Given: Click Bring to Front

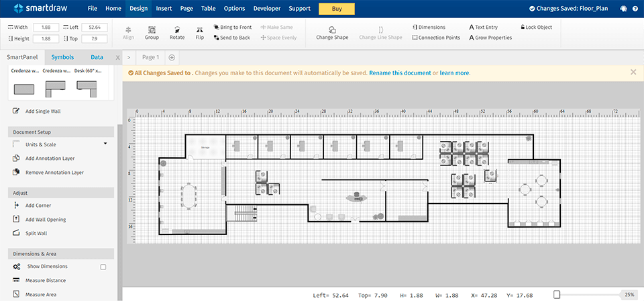Looking at the screenshot, I should coord(233,27).
